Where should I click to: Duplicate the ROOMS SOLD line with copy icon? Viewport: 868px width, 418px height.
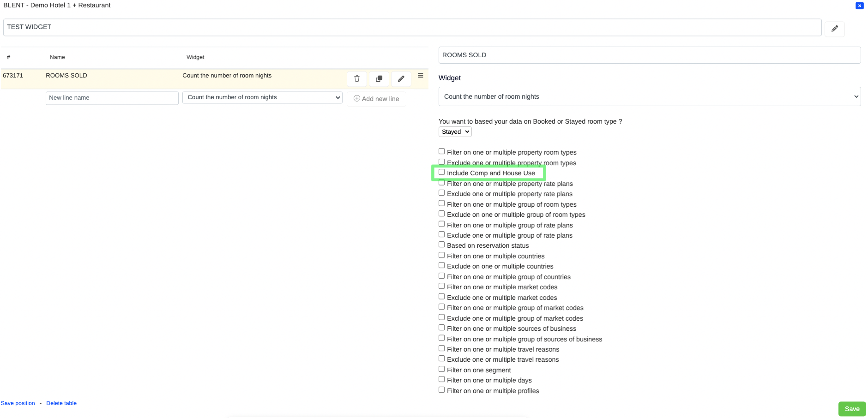(x=379, y=79)
